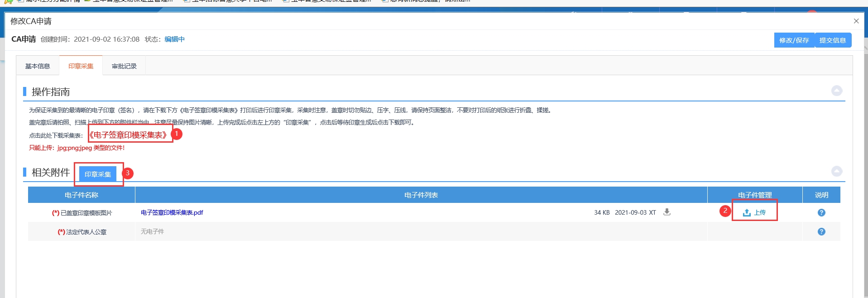This screenshot has height=298, width=868.
Task: Select the 印章采集 tab
Action: coord(81,66)
